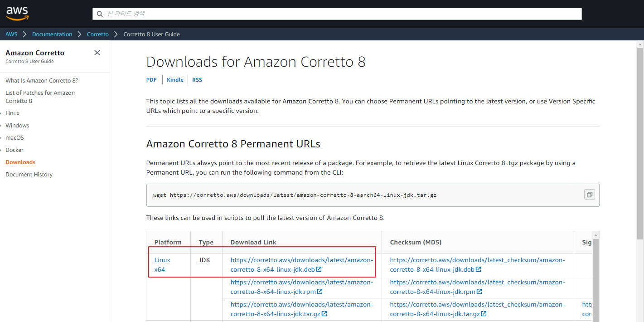
Task: Click external-link icon after download jdk.tar.gz
Action: [x=324, y=314]
